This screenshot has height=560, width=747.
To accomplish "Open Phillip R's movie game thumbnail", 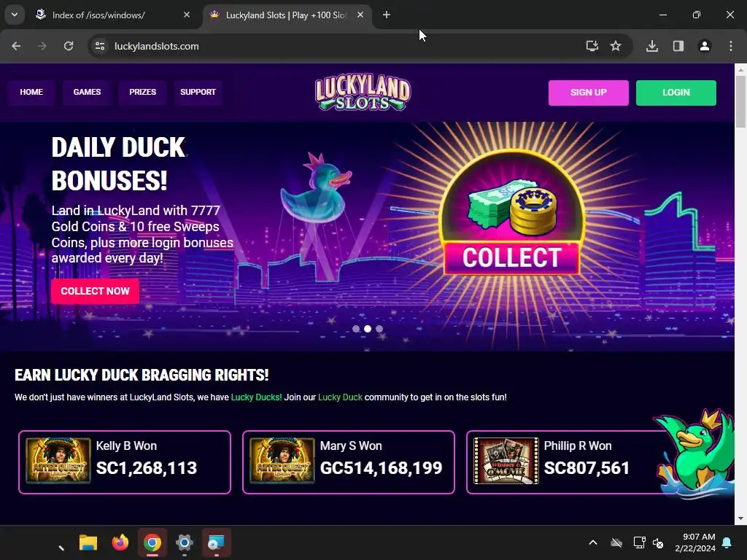I will [x=506, y=461].
